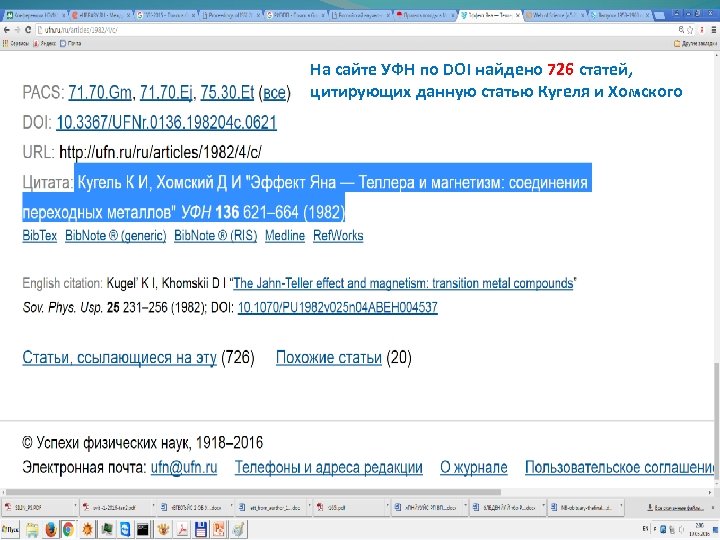Open Medline citation export
The width and height of the screenshot is (720, 540).
(285, 236)
